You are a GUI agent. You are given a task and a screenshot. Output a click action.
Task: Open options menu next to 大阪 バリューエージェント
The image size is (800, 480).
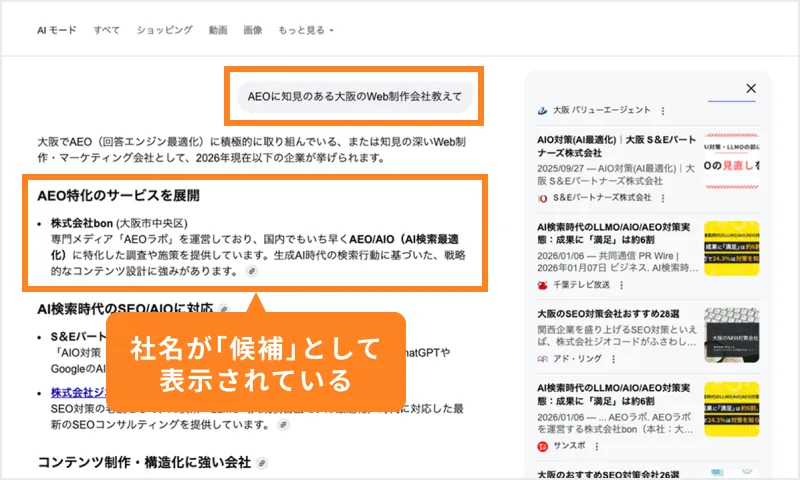click(x=663, y=111)
